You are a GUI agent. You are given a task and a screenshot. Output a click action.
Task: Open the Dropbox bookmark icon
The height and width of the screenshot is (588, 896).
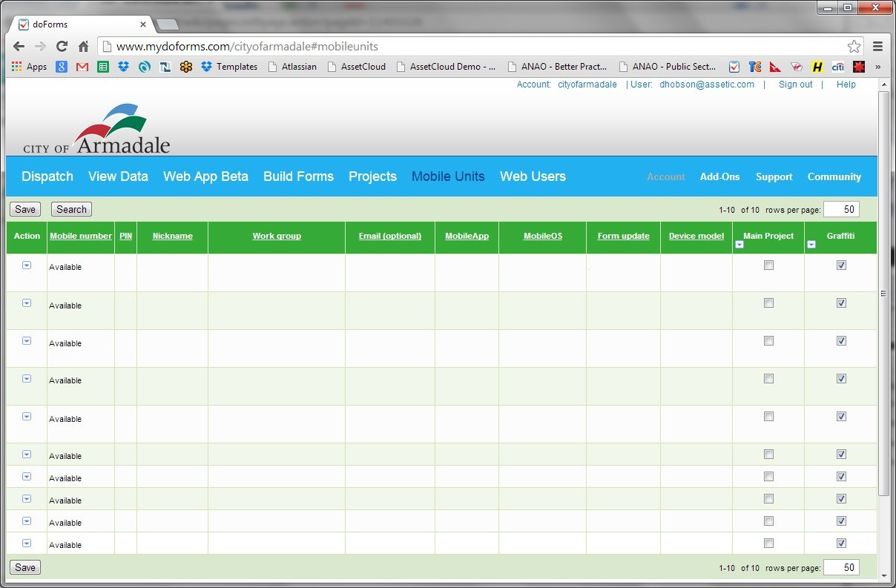tap(123, 67)
